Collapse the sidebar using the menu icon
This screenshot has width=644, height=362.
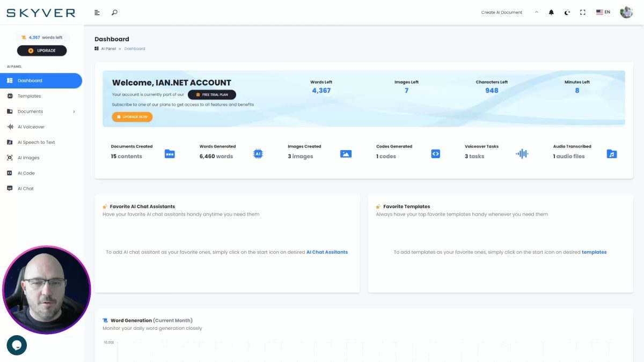(97, 12)
